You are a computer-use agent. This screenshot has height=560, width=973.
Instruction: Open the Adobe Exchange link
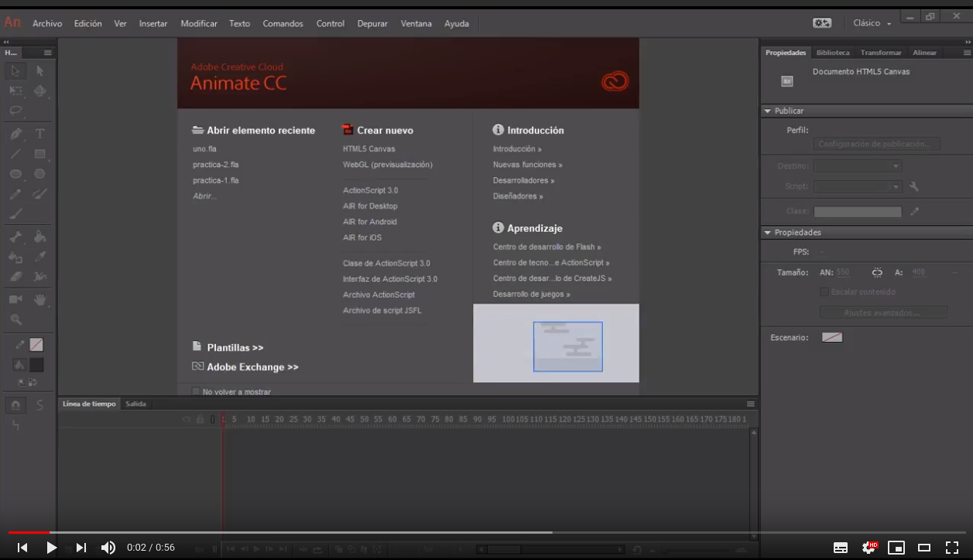pyautogui.click(x=245, y=367)
